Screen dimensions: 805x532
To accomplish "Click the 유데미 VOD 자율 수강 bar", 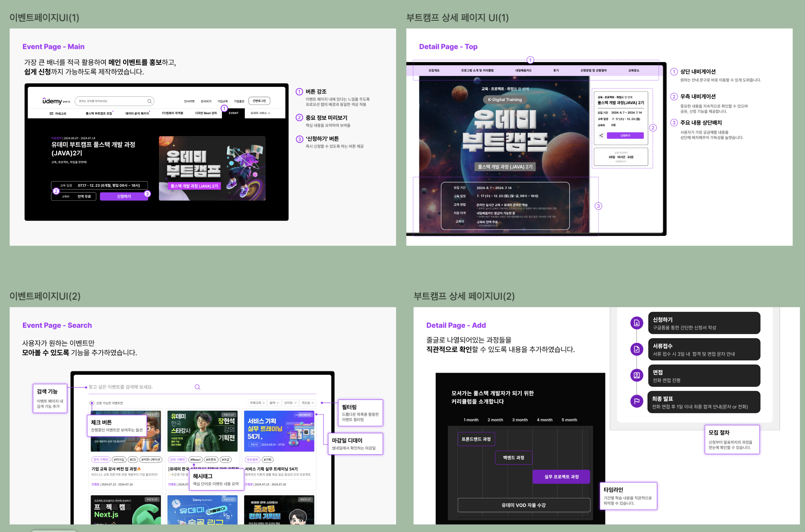I will 524,505.
